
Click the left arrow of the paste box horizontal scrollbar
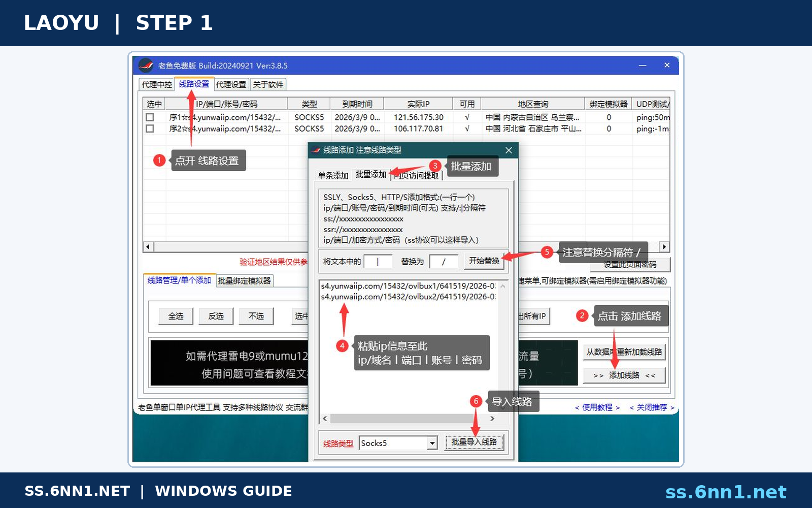(x=325, y=419)
